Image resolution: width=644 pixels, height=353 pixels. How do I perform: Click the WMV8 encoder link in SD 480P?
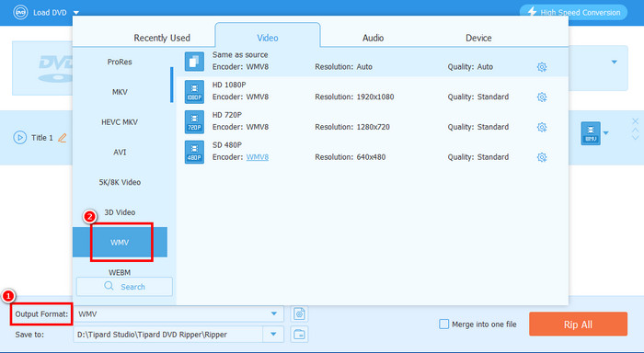(x=257, y=157)
